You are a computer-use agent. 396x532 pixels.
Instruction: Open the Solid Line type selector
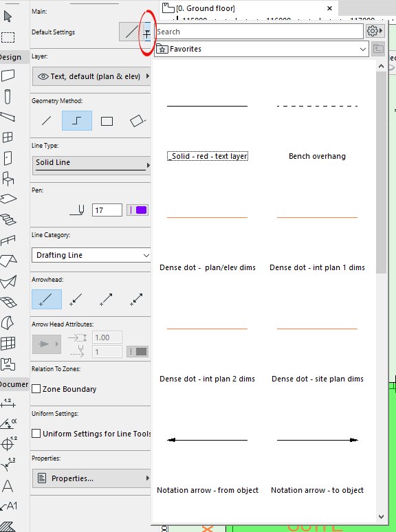tap(91, 165)
